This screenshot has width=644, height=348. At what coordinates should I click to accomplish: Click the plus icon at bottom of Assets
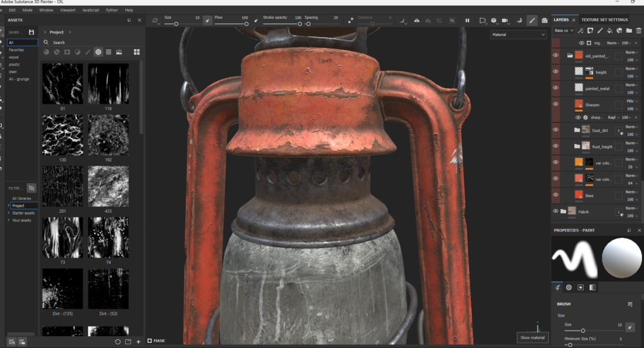[x=138, y=342]
